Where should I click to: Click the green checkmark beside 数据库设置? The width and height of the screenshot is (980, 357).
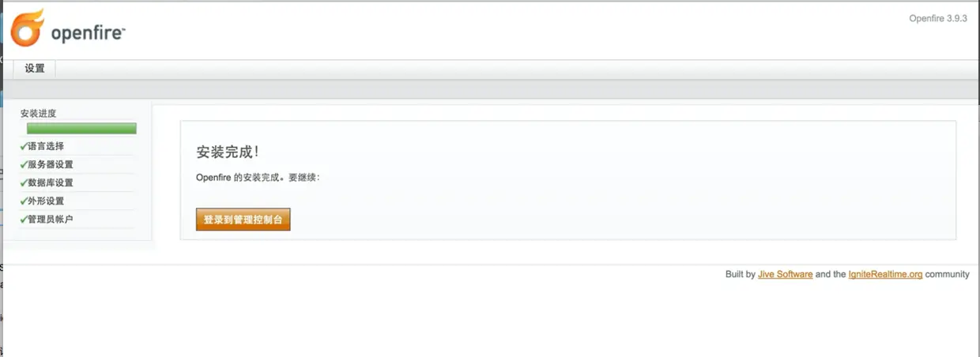pos(24,182)
